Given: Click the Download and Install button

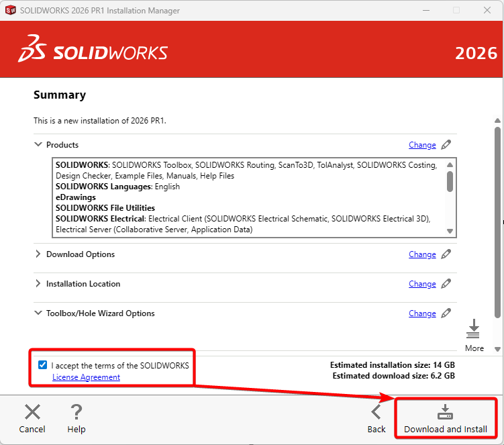Looking at the screenshot, I should pyautogui.click(x=446, y=419).
